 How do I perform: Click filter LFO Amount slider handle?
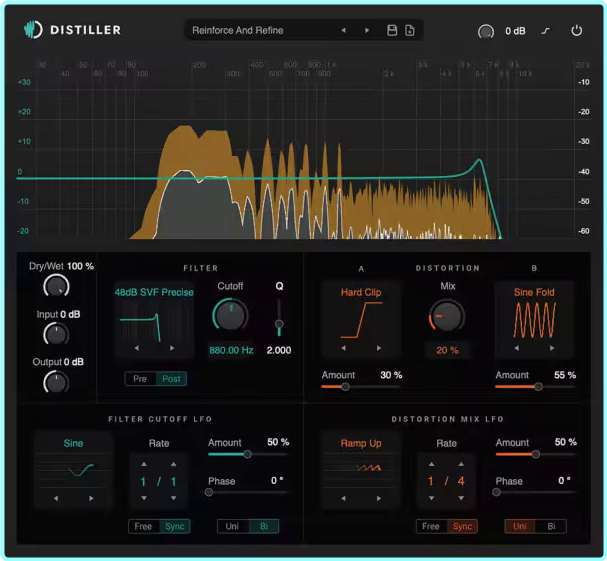tap(247, 454)
